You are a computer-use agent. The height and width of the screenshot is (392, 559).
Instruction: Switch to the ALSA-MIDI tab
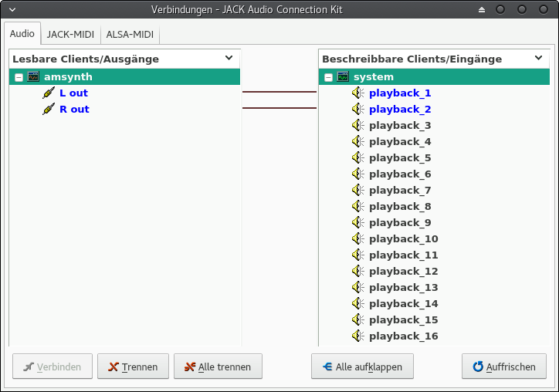click(130, 35)
